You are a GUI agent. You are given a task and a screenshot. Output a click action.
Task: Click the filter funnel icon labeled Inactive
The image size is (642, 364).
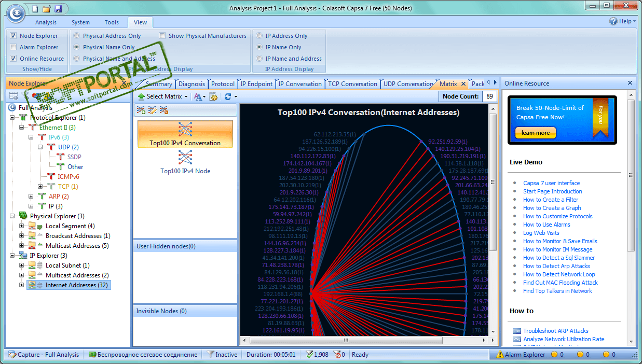(x=211, y=355)
